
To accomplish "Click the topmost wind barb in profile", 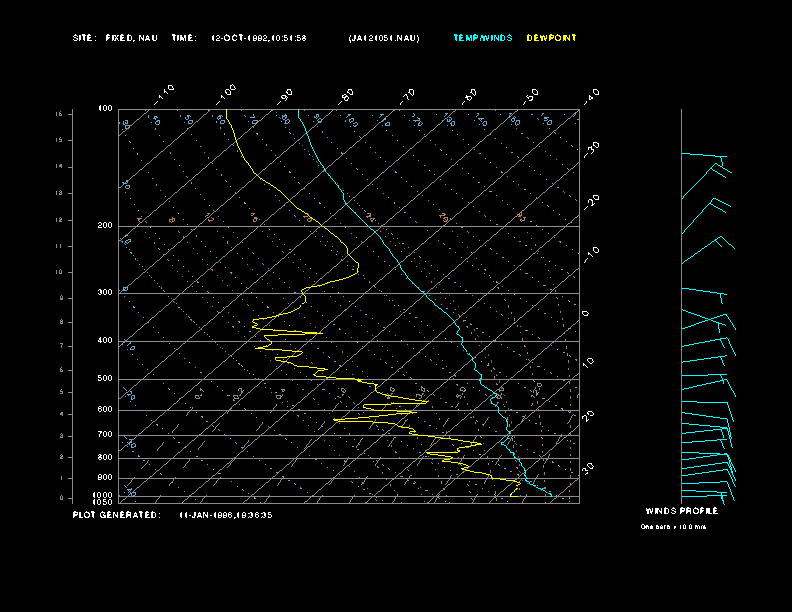I will pyautogui.click(x=705, y=156).
